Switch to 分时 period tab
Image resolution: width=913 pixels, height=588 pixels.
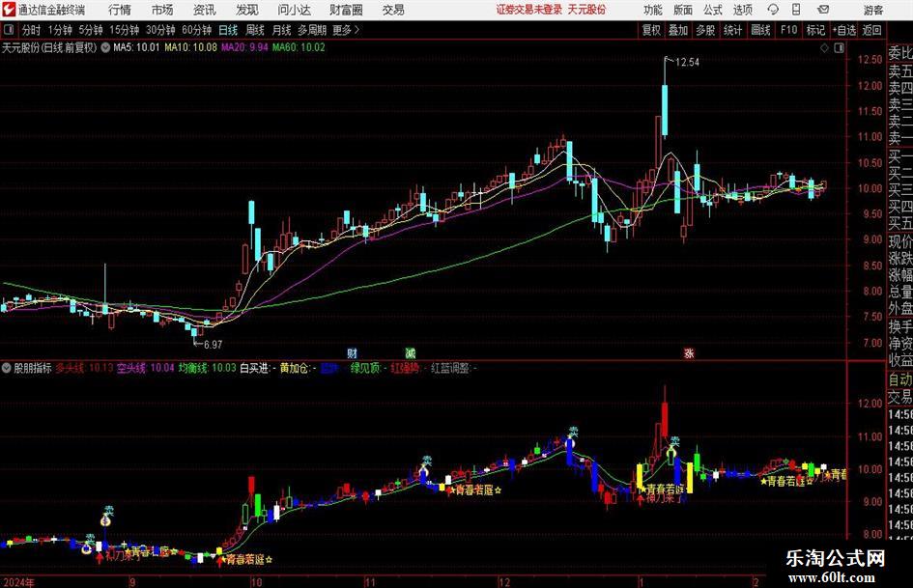(31, 30)
